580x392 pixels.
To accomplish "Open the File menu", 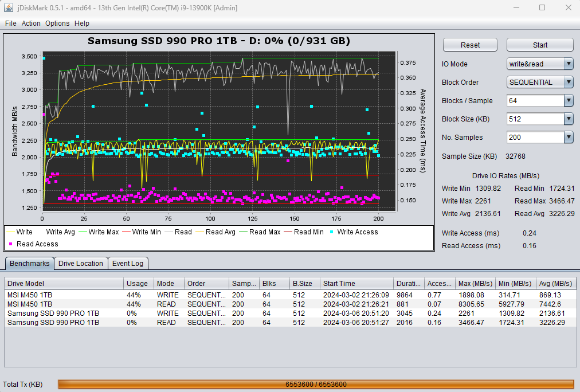I will pyautogui.click(x=11, y=23).
